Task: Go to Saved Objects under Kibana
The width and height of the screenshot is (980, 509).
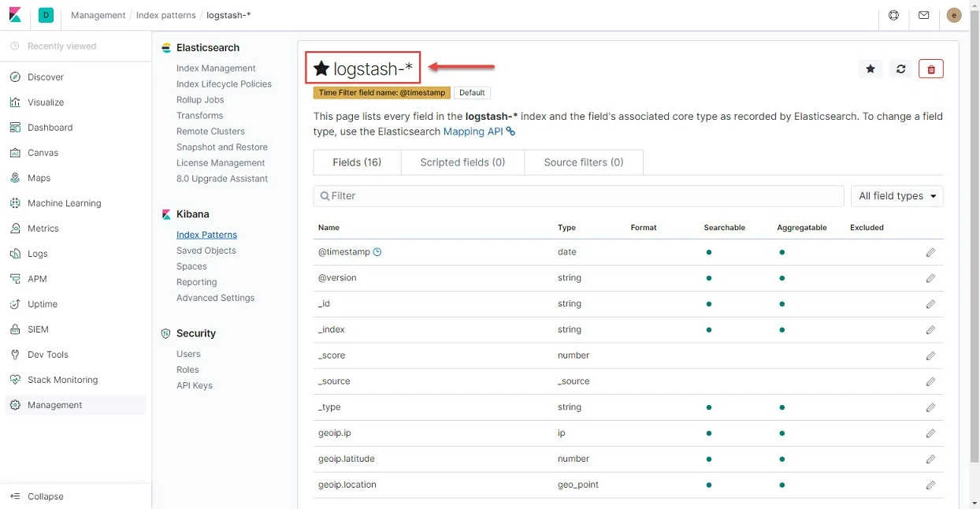Action: click(206, 250)
